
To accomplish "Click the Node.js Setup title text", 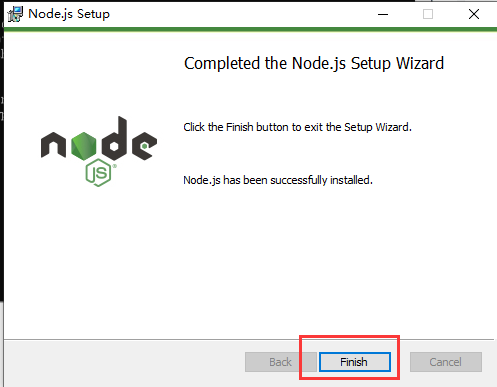I will click(69, 14).
